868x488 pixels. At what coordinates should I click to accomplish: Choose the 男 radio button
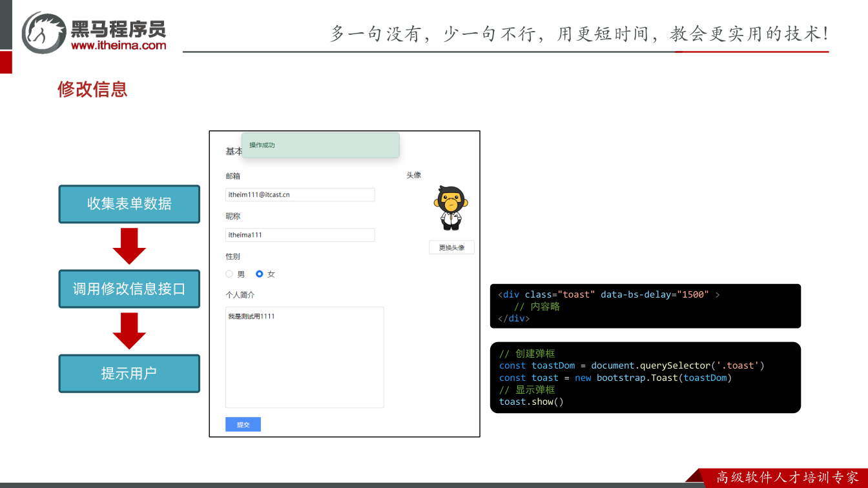229,274
